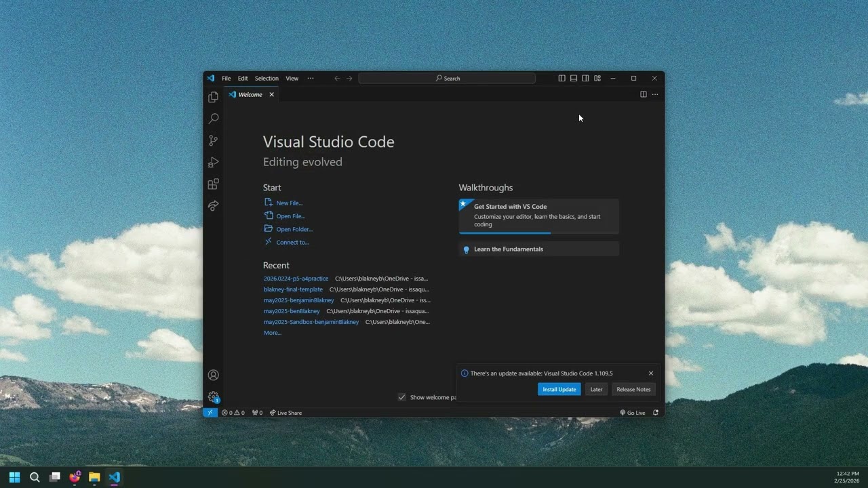This screenshot has width=868, height=488.
Task: Open the Selection menu
Action: (x=267, y=78)
